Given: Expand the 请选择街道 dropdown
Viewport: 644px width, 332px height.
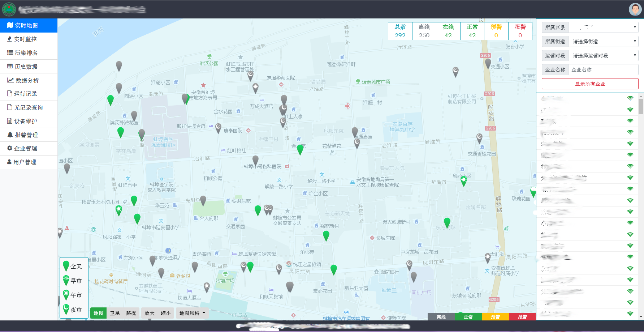Looking at the screenshot, I should point(603,42).
